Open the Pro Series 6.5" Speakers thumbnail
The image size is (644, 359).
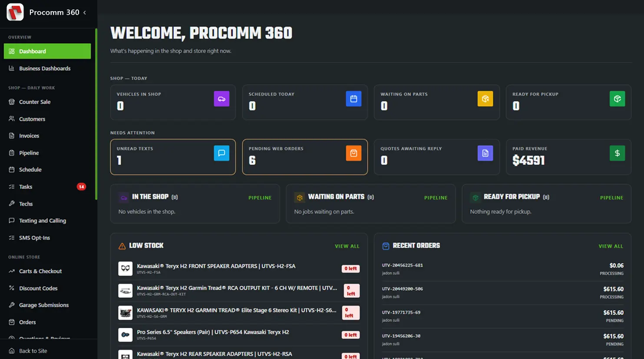pyautogui.click(x=125, y=335)
